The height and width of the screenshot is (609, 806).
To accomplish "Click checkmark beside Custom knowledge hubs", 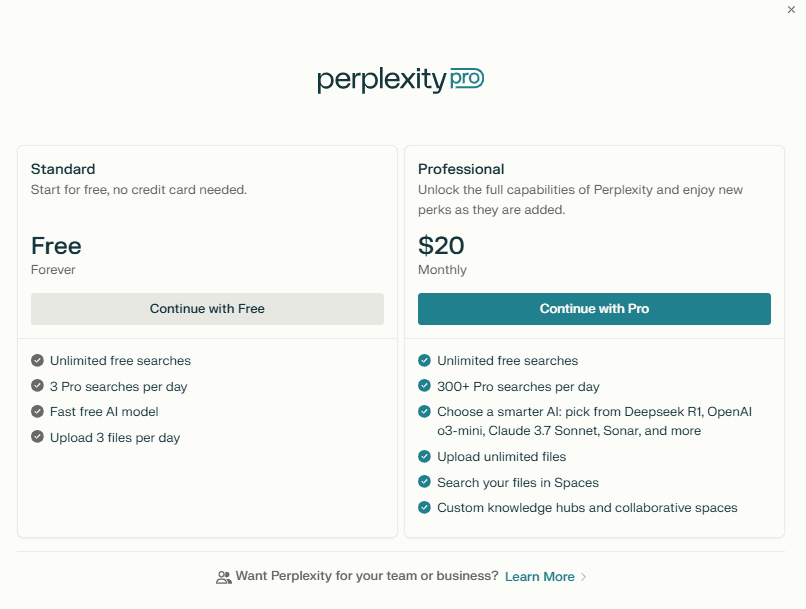I will coord(425,508).
